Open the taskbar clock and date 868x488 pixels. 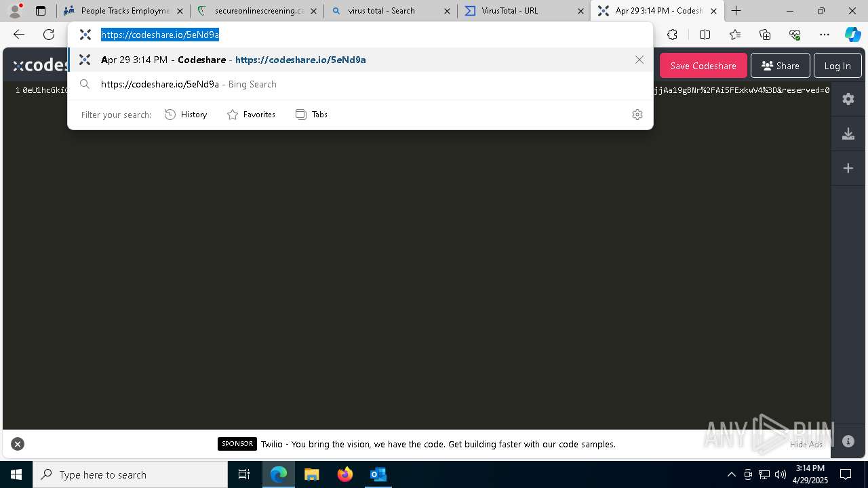810,474
